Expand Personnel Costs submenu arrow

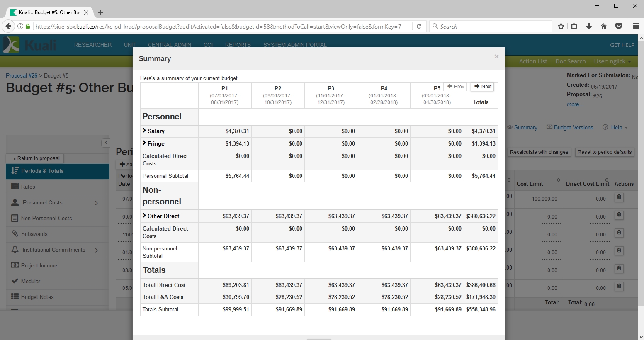(x=97, y=203)
